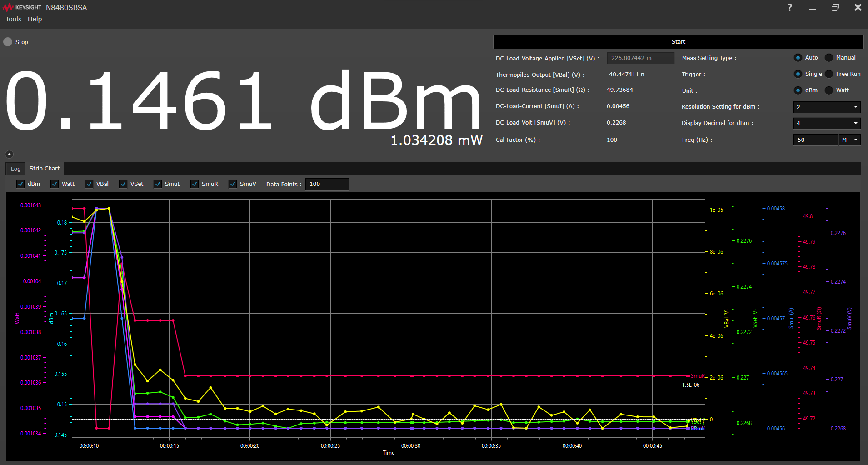Open the Tools menu

tap(13, 19)
